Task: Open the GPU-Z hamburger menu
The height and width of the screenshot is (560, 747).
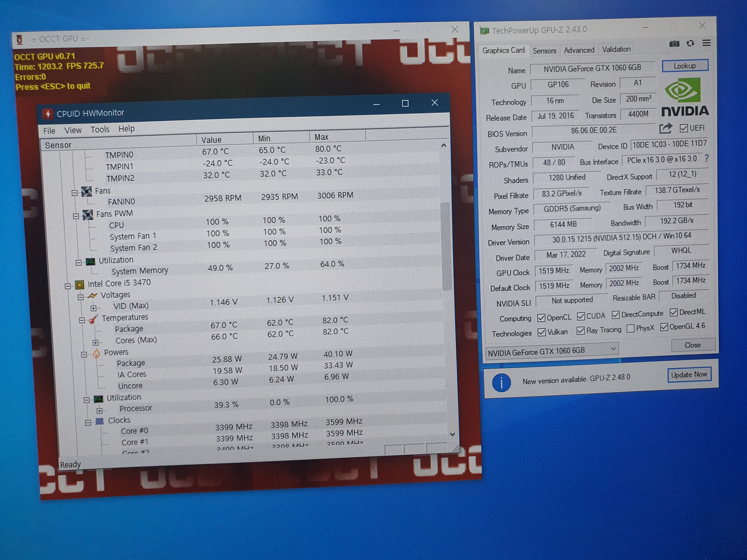Action: (706, 43)
